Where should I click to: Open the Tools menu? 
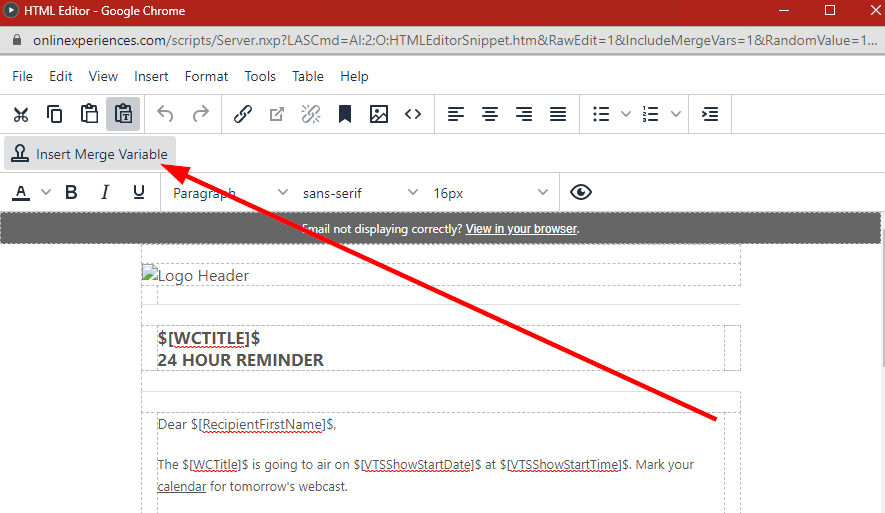[x=260, y=76]
